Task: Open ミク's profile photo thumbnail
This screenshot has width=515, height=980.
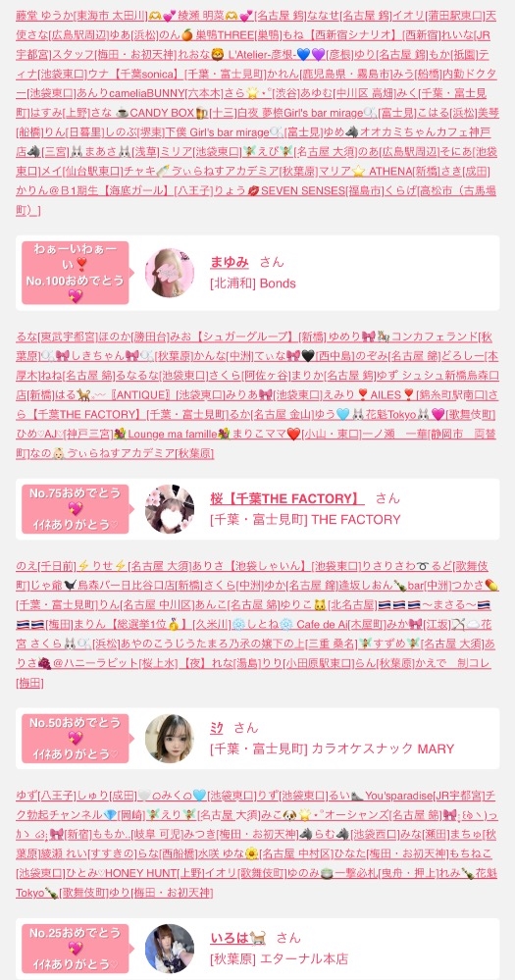Action: [x=170, y=738]
